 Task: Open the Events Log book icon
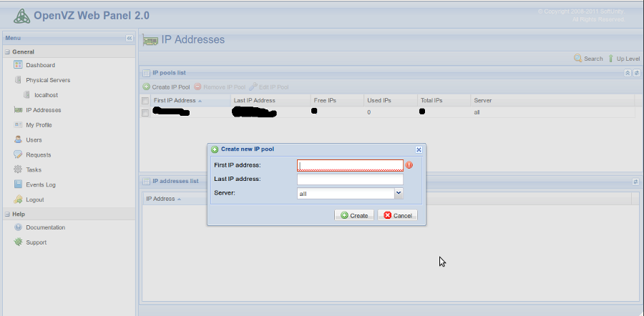click(x=18, y=184)
